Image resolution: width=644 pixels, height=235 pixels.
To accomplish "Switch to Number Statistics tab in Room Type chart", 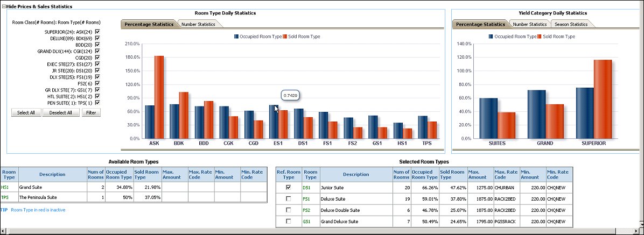I will point(198,24).
